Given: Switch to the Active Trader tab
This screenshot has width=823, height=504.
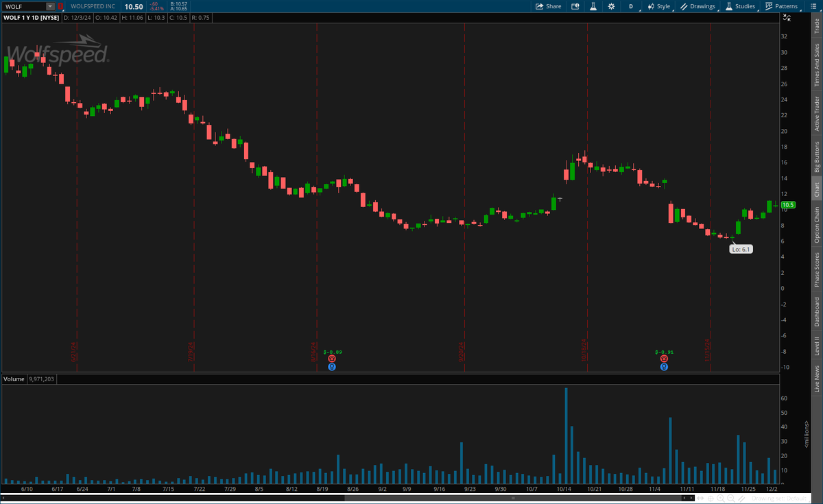Looking at the screenshot, I should pyautogui.click(x=816, y=113).
